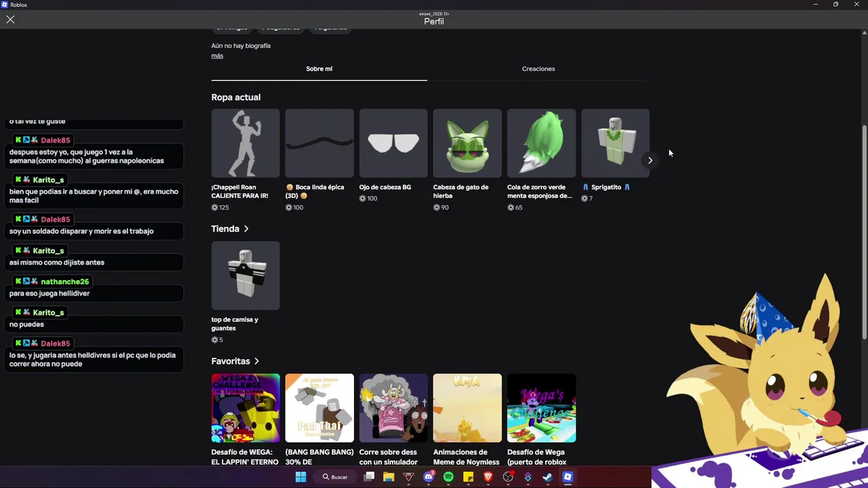Expand the Favoritas section via its chevron

tap(257, 361)
